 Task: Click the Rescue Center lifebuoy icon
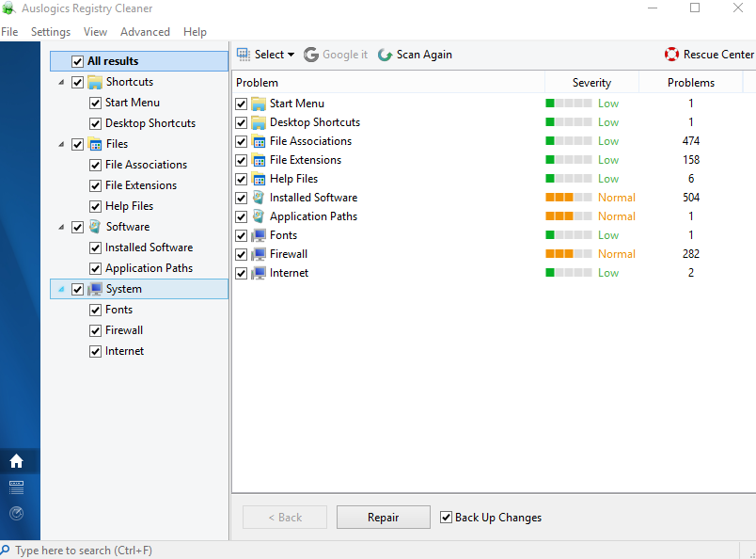point(671,55)
